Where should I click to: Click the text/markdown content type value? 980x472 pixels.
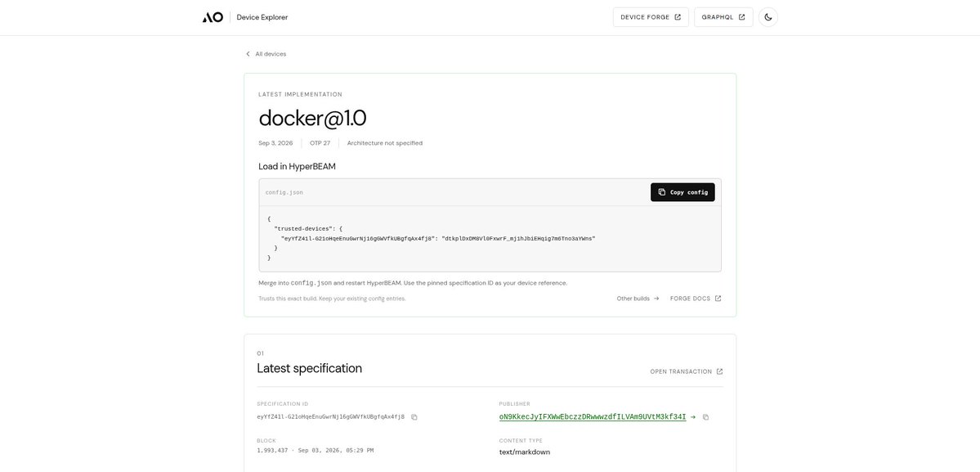point(525,452)
